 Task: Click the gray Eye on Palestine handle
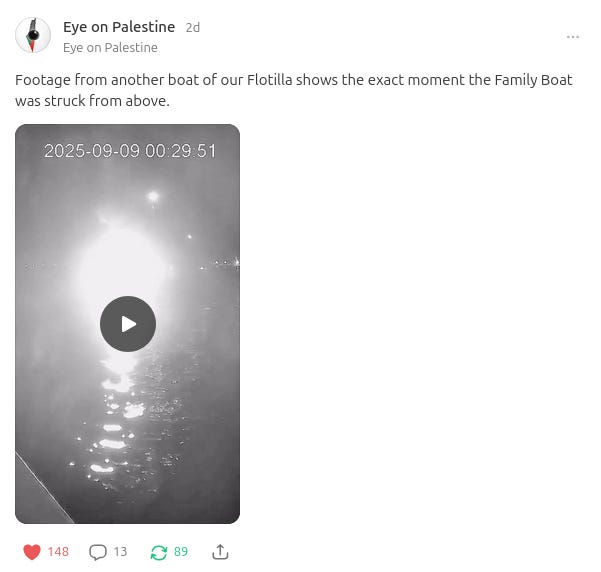pyautogui.click(x=110, y=48)
